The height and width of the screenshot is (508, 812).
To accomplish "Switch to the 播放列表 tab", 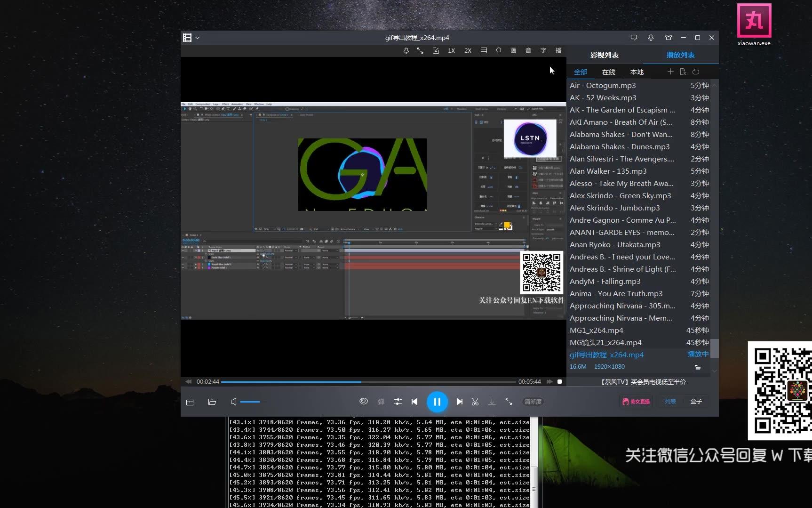I will pos(681,55).
